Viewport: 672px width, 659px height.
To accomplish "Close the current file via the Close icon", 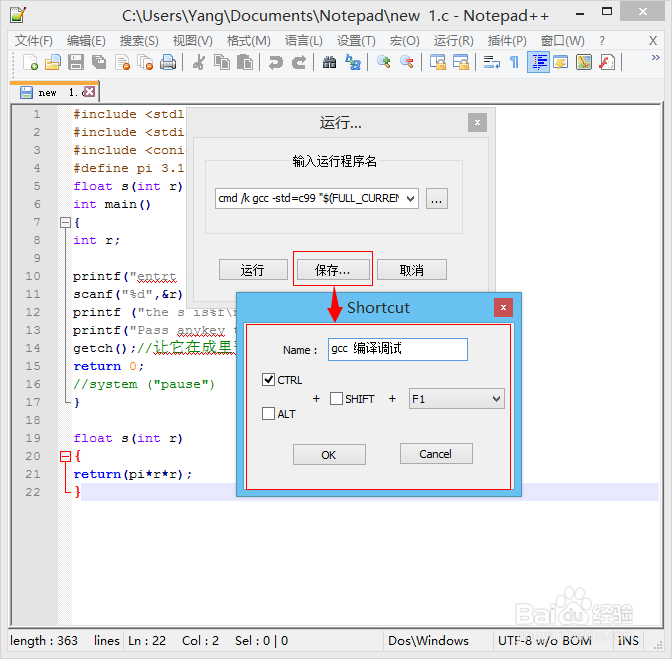I will [x=123, y=63].
